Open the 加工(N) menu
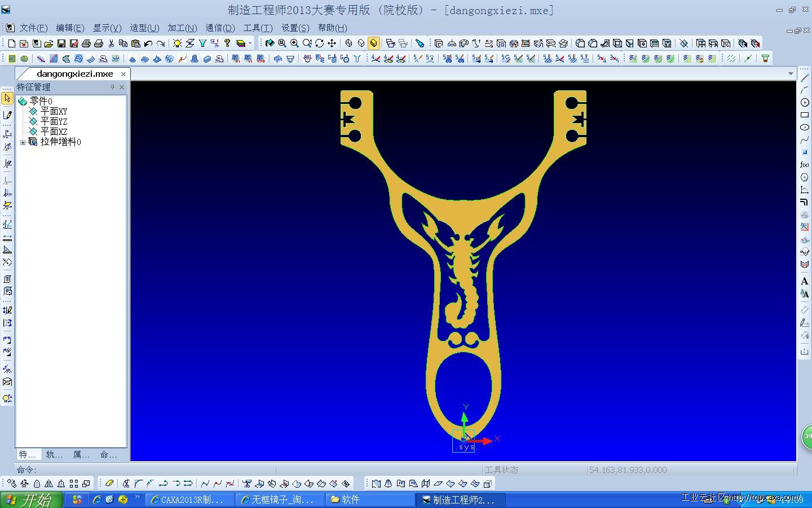This screenshot has height=508, width=812. click(x=182, y=28)
